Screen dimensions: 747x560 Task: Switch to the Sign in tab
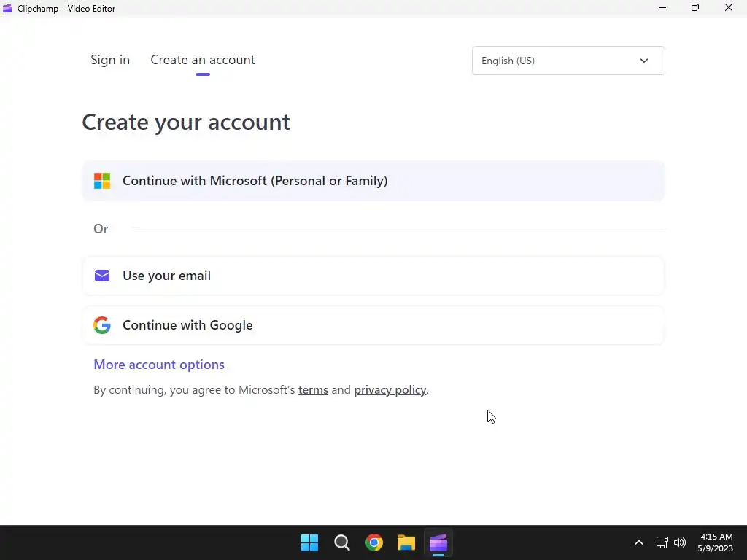pyautogui.click(x=110, y=60)
